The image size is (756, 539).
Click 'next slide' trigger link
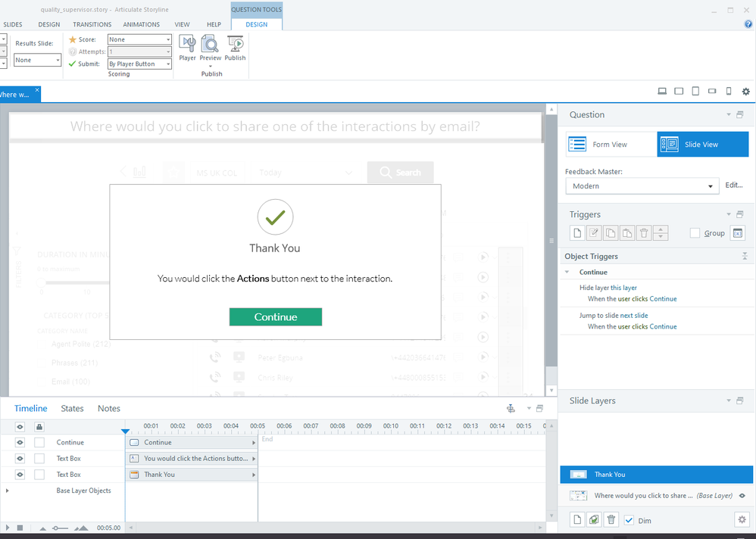[x=634, y=316]
